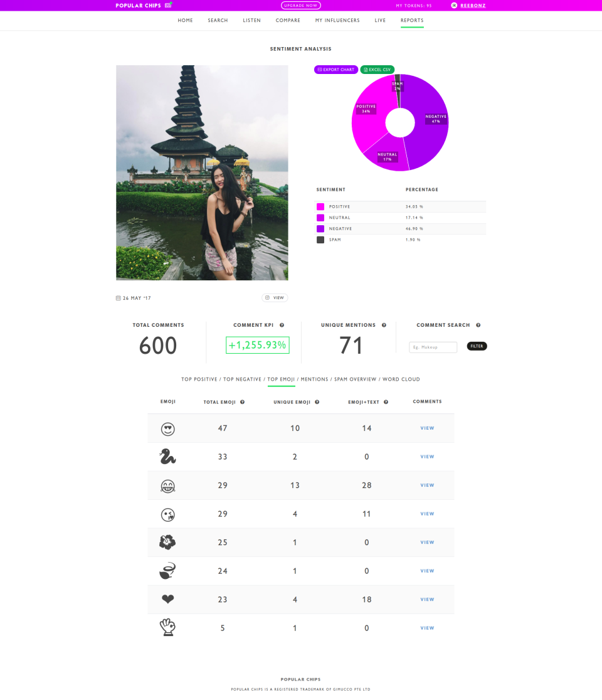Click the snake emoji icon
602x700 pixels.
(167, 457)
